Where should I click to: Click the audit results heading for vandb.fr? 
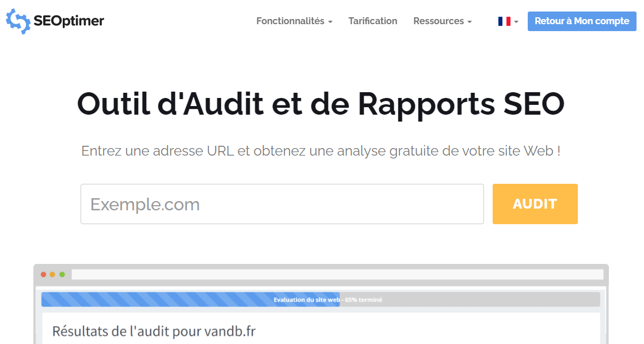click(154, 331)
